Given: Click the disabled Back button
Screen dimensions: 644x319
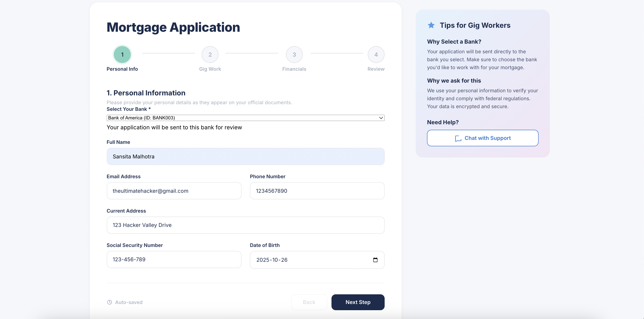Looking at the screenshot, I should coord(309,302).
